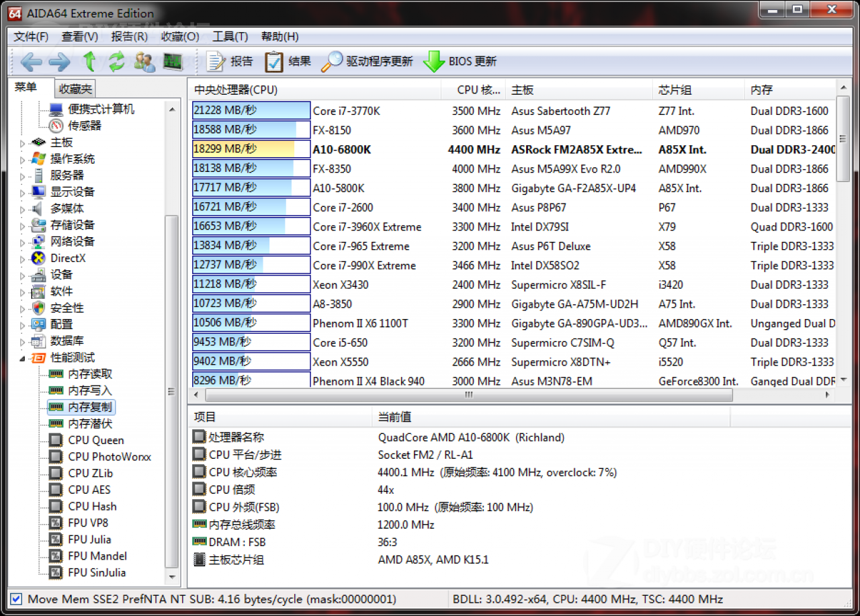Viewport: 860px width, 616px height.
Task: Select the Core i7-3770K row
Action: pyautogui.click(x=513, y=111)
